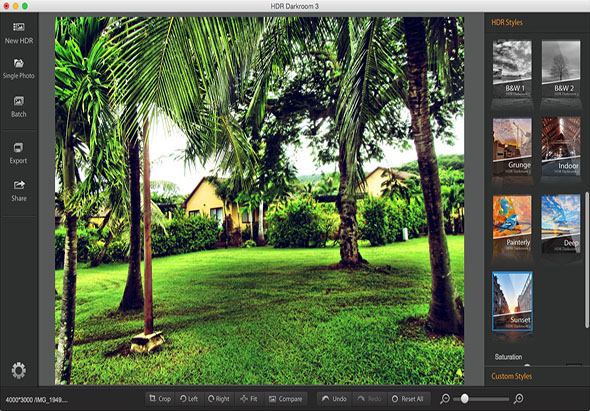Viewport: 590px width, 411px height.
Task: Select the Sunset style thumbnail
Action: (x=512, y=301)
